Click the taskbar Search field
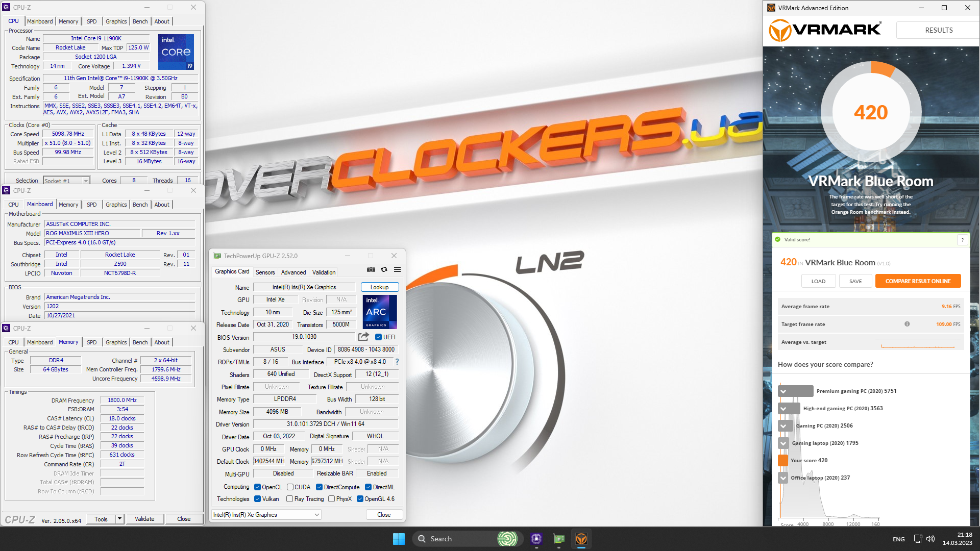The height and width of the screenshot is (551, 980). (454, 539)
